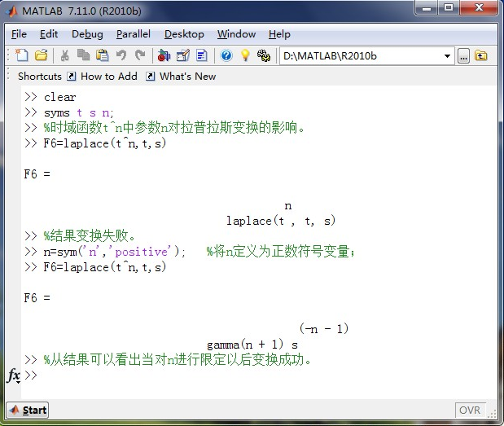Screen dimensions: 504x426
Task: Open the GUIDE GUI builder icon
Action: pyautogui.click(x=183, y=55)
